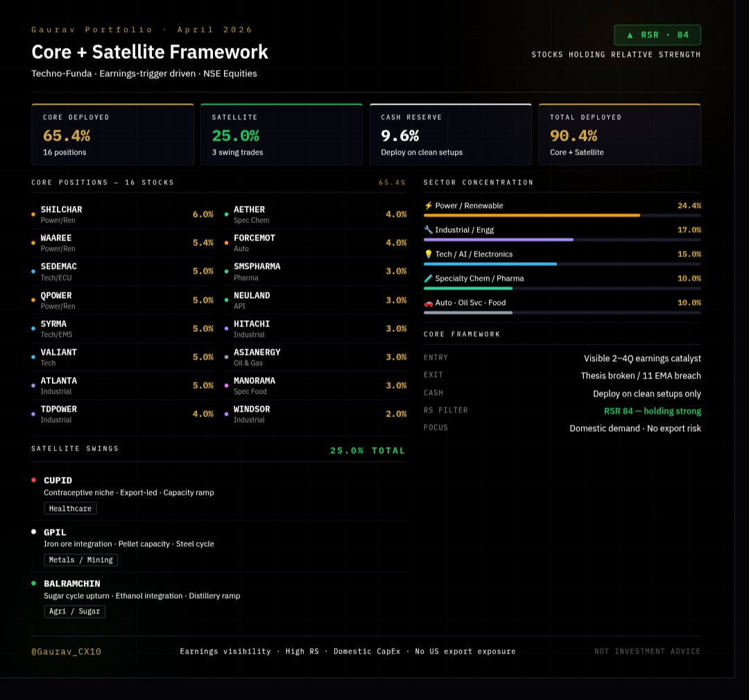
Task: Click Visible 2–4Q earnings catalyst entry rule
Action: tap(642, 358)
